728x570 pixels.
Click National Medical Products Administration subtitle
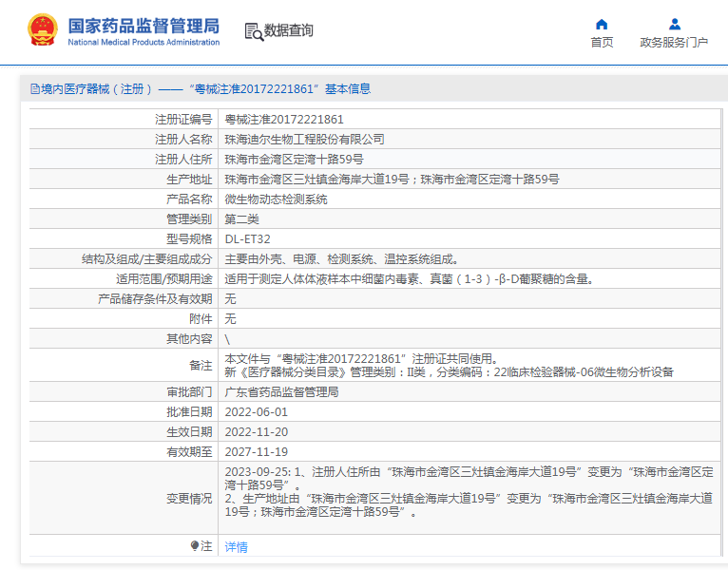coord(144,42)
